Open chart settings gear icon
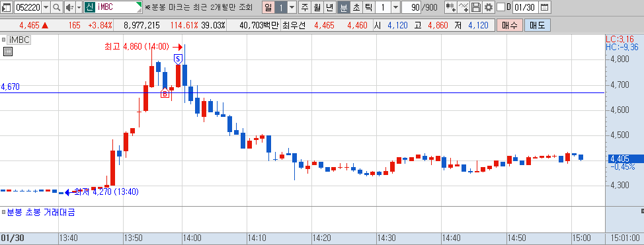The height and width of the screenshot is (245, 644). pyautogui.click(x=488, y=7)
